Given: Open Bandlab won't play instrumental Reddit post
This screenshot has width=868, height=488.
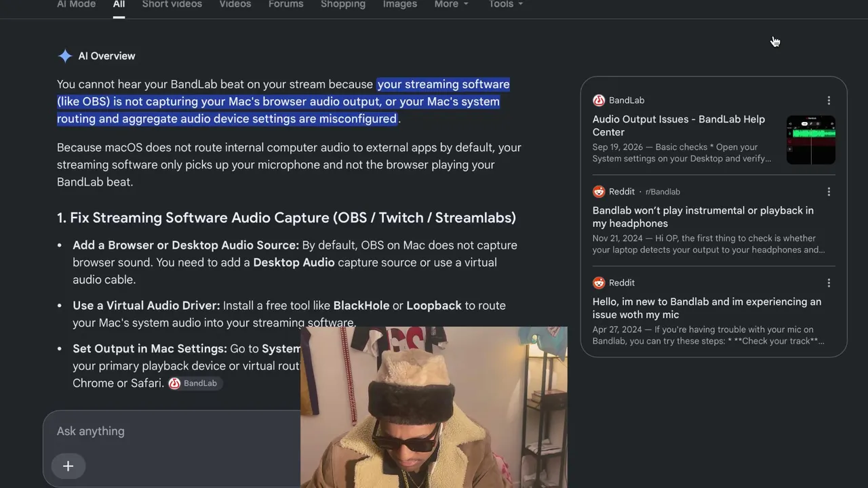Looking at the screenshot, I should [x=703, y=217].
